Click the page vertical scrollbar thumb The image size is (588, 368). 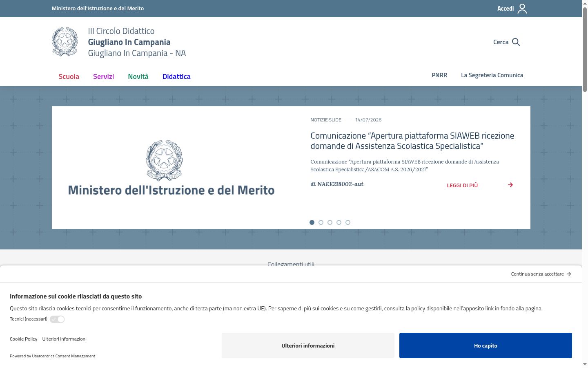[x=585, y=49]
